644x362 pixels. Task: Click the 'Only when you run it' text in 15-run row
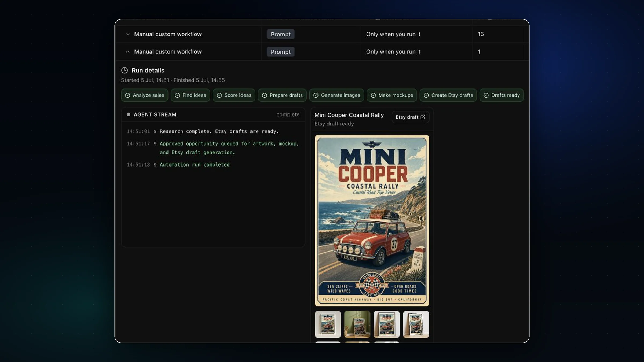(393, 34)
